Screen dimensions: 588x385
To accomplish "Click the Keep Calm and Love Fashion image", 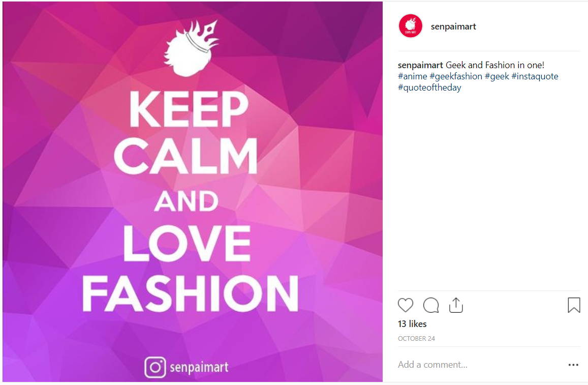I will click(193, 192).
